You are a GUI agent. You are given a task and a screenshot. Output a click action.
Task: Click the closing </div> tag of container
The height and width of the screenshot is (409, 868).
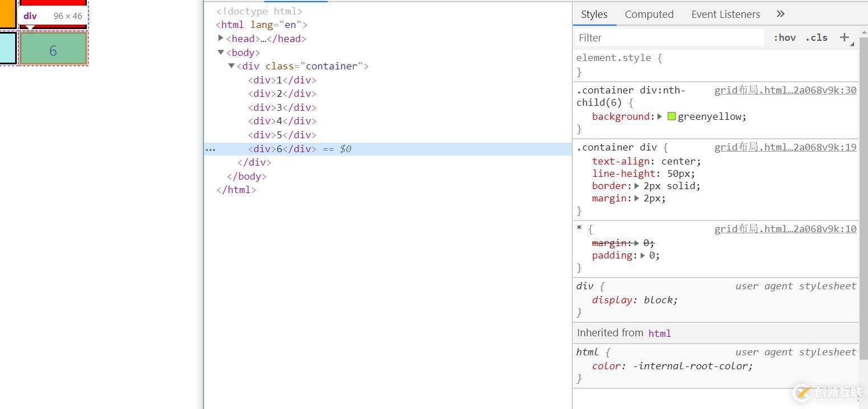[x=254, y=162]
